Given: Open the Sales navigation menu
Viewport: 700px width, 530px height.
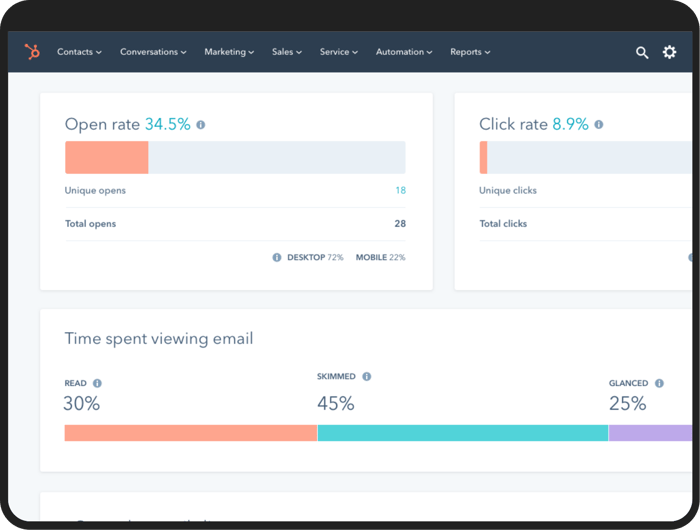Looking at the screenshot, I should 286,52.
